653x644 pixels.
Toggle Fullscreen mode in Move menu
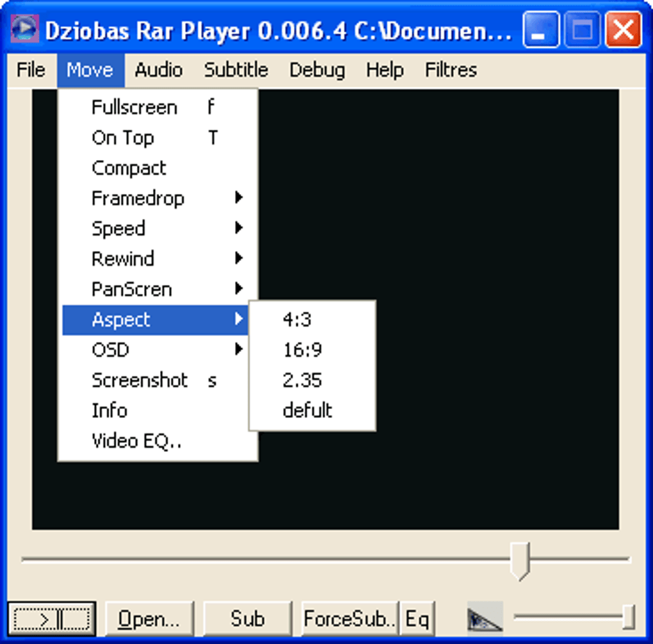[134, 108]
